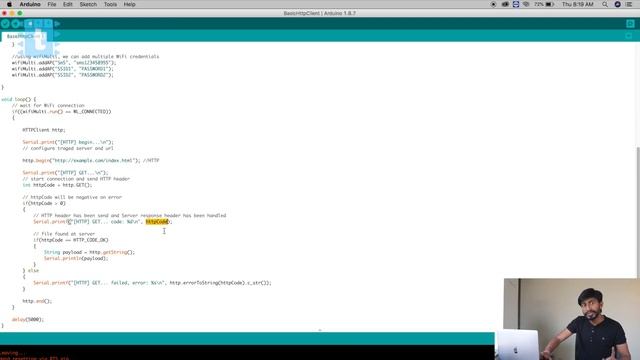
Task: Click the '} else' line
Action: [31, 271]
